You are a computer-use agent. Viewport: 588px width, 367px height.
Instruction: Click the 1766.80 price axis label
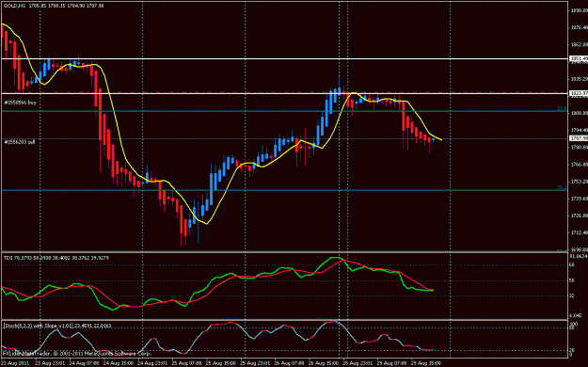click(x=579, y=165)
